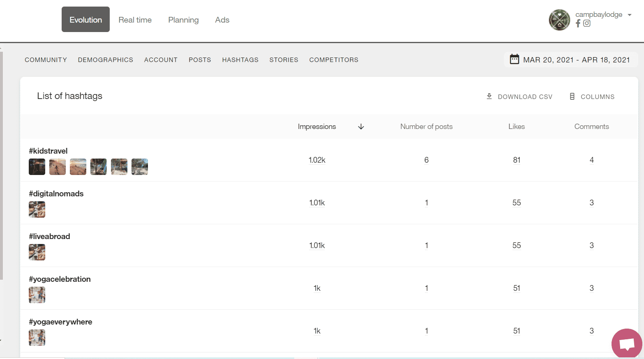Screen dimensions: 644x359
Task: Click 6 posts count for #kidstravel
Action: coord(426,160)
